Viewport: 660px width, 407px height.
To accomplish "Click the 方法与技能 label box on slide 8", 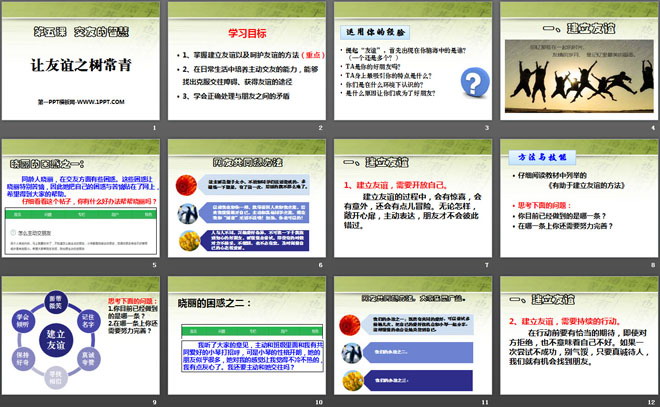I will coord(542,157).
